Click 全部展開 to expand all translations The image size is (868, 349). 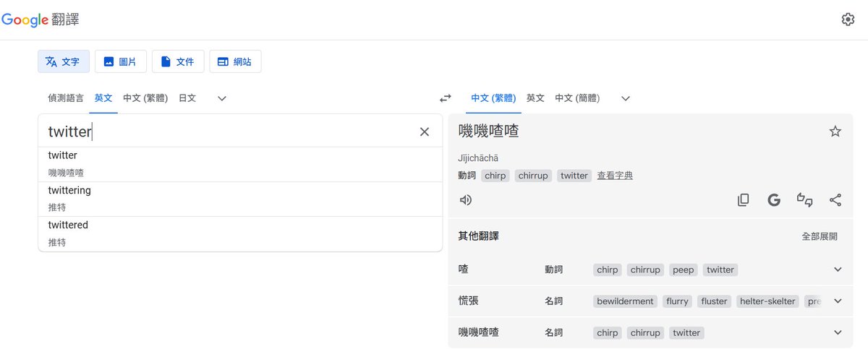(820, 236)
